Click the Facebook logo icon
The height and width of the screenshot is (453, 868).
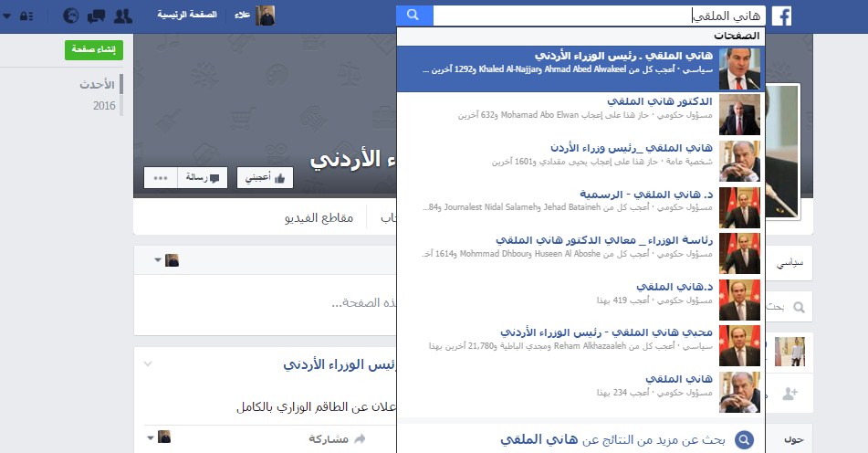(x=781, y=16)
